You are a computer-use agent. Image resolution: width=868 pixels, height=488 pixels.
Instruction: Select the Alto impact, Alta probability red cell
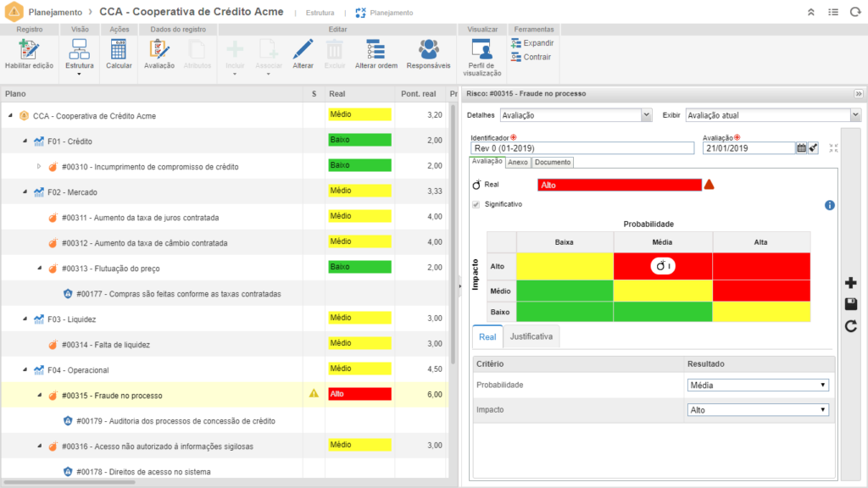click(x=760, y=266)
